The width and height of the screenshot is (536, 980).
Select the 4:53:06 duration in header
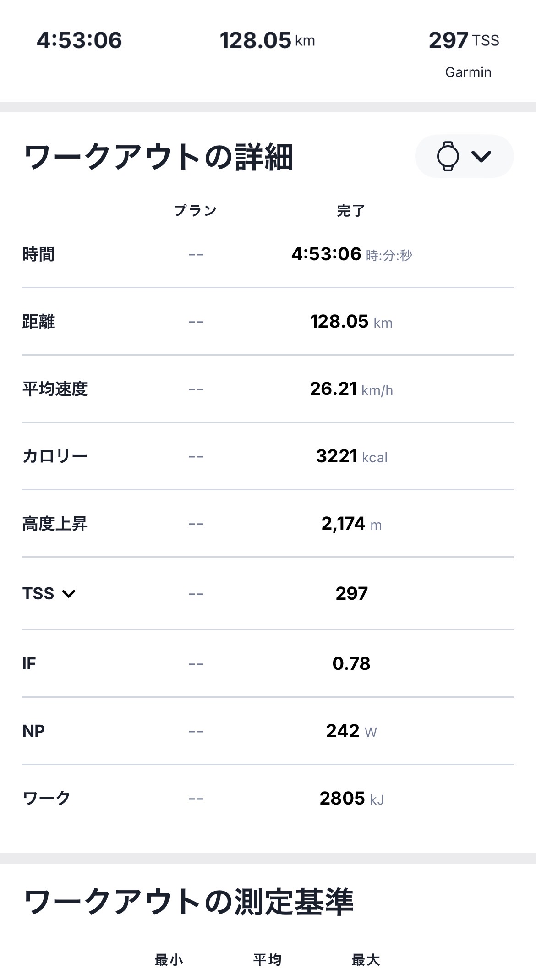(79, 40)
